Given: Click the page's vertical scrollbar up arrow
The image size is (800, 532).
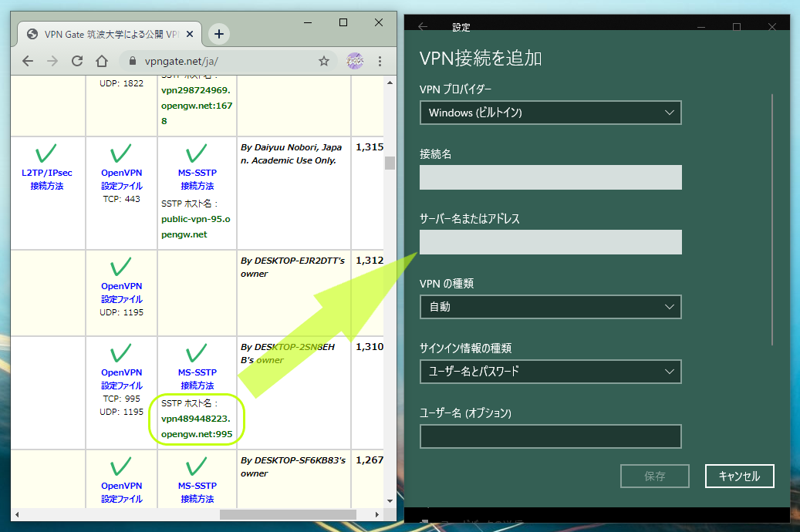Looking at the screenshot, I should click(x=390, y=82).
